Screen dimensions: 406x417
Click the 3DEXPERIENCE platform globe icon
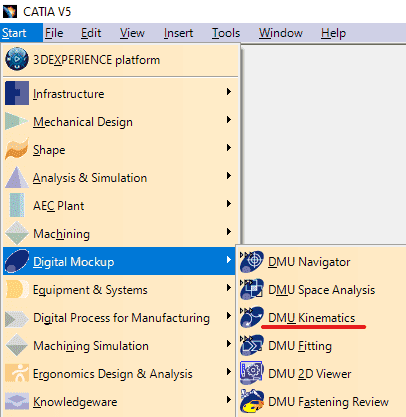pyautogui.click(x=17, y=59)
